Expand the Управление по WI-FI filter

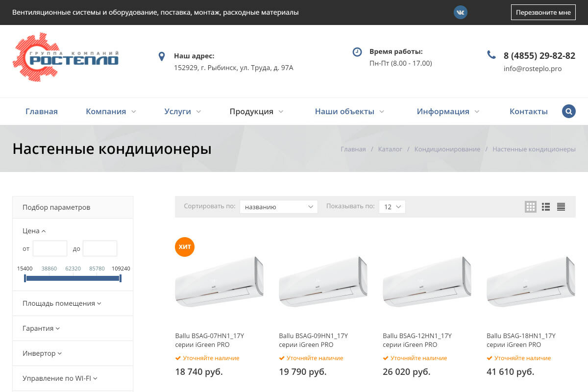click(60, 378)
